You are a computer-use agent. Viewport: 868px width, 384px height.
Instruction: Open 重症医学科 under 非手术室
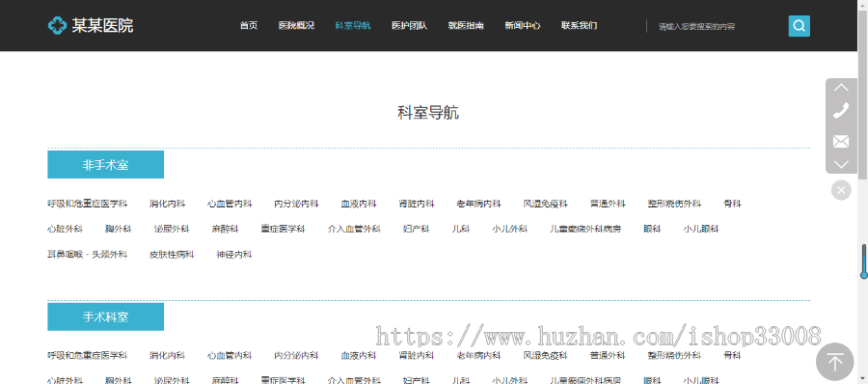point(283,229)
